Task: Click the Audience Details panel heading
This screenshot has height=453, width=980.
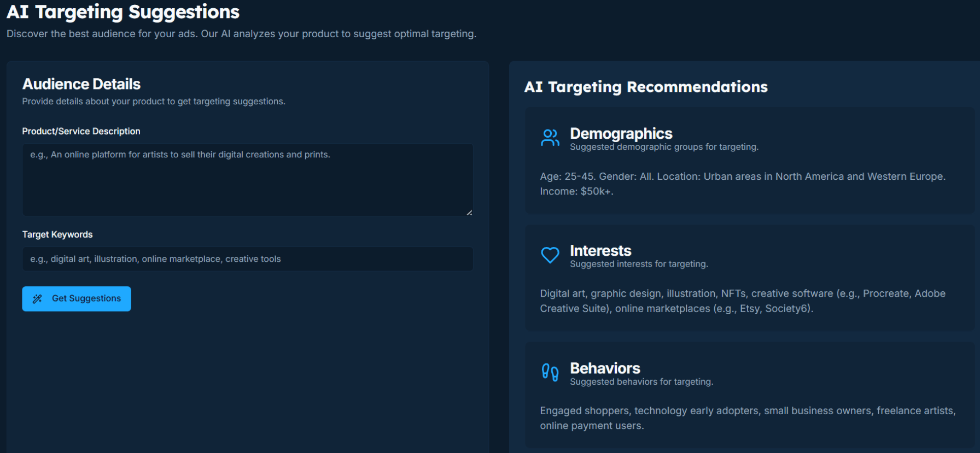Action: click(x=81, y=84)
